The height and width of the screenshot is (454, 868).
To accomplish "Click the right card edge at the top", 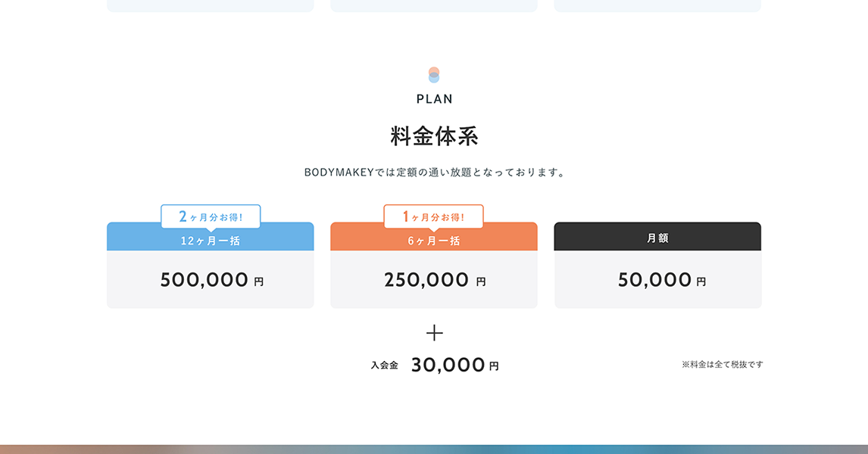I will [657, 6].
